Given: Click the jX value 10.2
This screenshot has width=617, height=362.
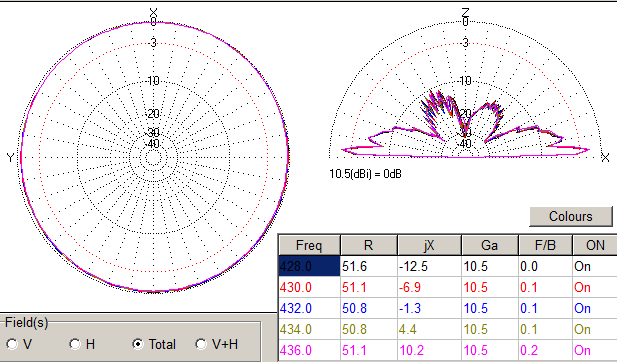Looking at the screenshot, I should point(429,350).
